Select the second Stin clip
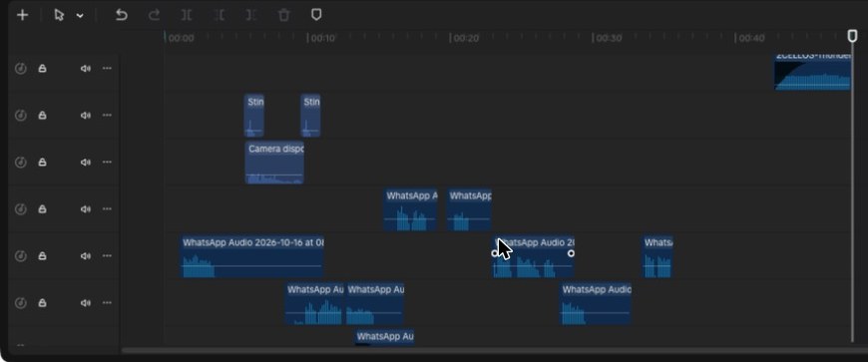Image resolution: width=868 pixels, height=362 pixels. [x=310, y=115]
